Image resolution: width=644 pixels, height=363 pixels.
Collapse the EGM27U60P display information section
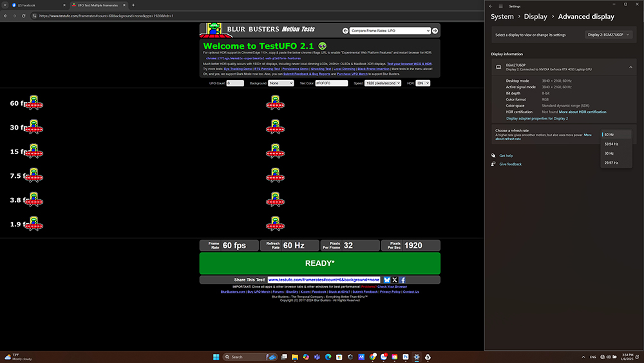click(x=631, y=68)
